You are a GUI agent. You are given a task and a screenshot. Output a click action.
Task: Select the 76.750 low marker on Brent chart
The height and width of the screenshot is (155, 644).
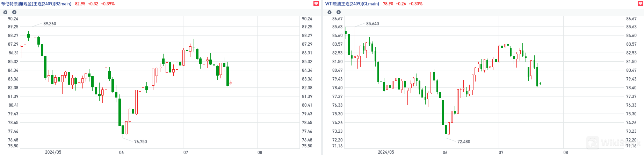(x=140, y=142)
